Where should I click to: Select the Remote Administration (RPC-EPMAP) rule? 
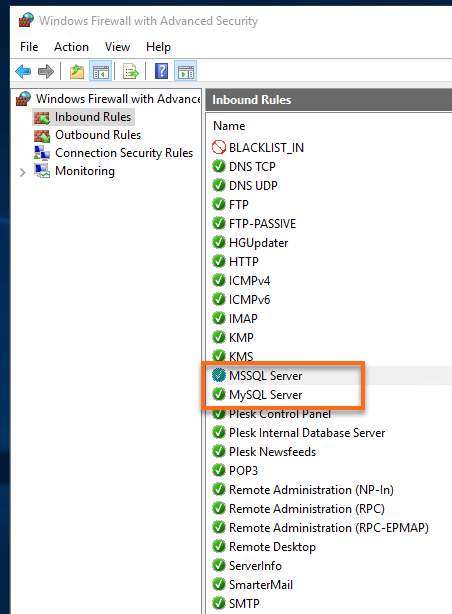tap(329, 527)
